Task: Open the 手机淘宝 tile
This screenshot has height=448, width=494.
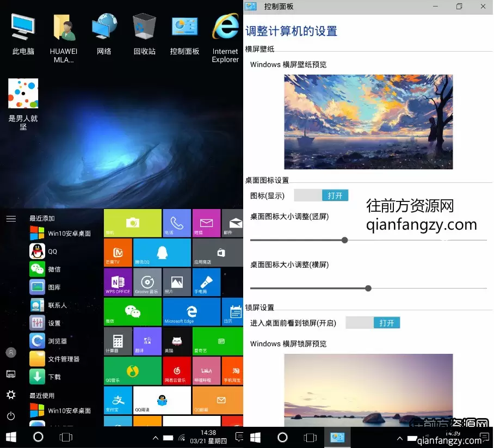Action: (x=232, y=371)
